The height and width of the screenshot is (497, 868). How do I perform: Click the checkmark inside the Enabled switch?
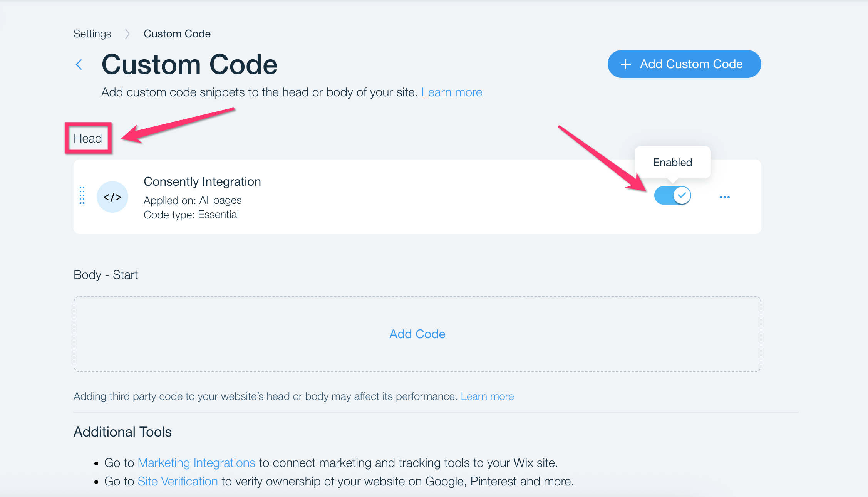click(x=682, y=195)
